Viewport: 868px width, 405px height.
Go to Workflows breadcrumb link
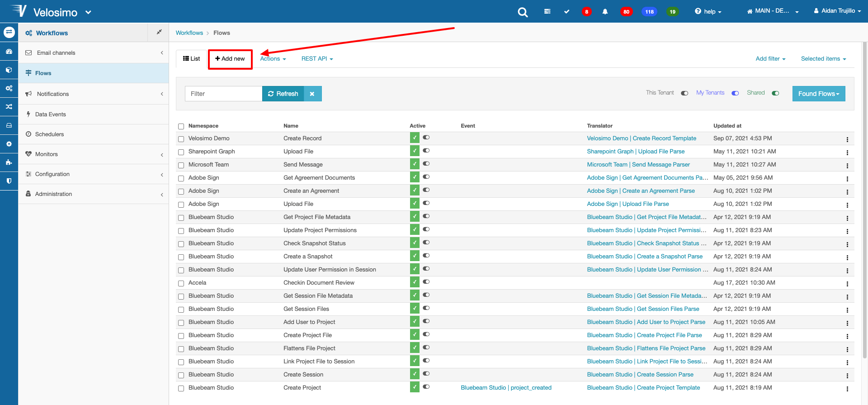pyautogui.click(x=189, y=33)
